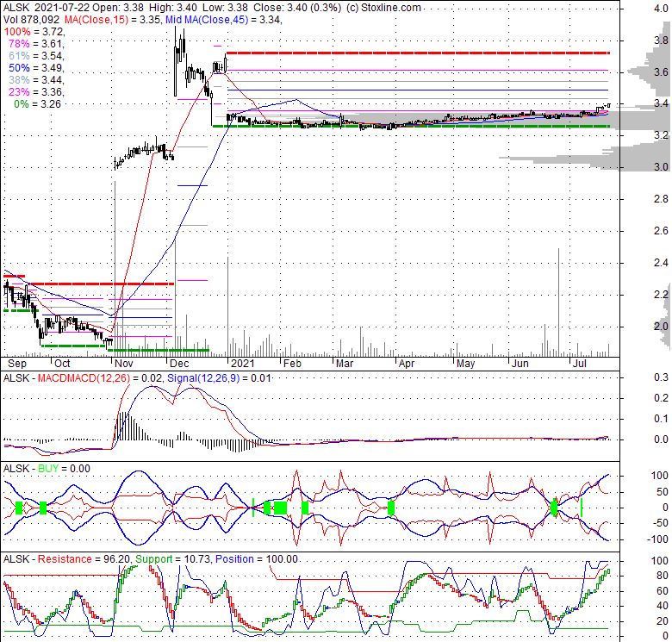Click the blue 'Signal(12,26,9) = 0.01' legend
Image resolution: width=672 pixels, height=642 pixels.
click(x=219, y=378)
